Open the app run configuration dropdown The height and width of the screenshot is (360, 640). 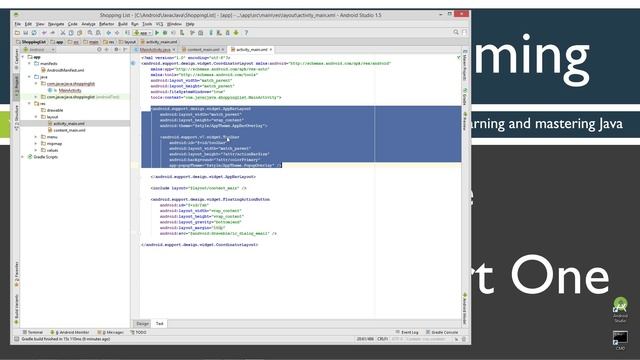(x=142, y=33)
